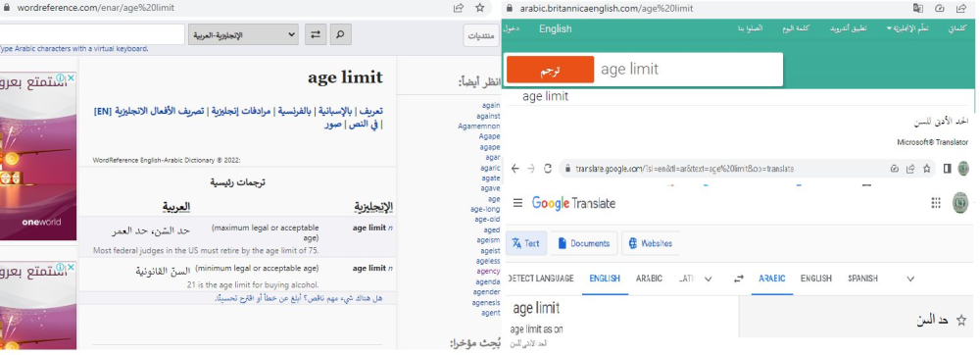Click the orange ترجم translate button on Britannica

click(550, 70)
